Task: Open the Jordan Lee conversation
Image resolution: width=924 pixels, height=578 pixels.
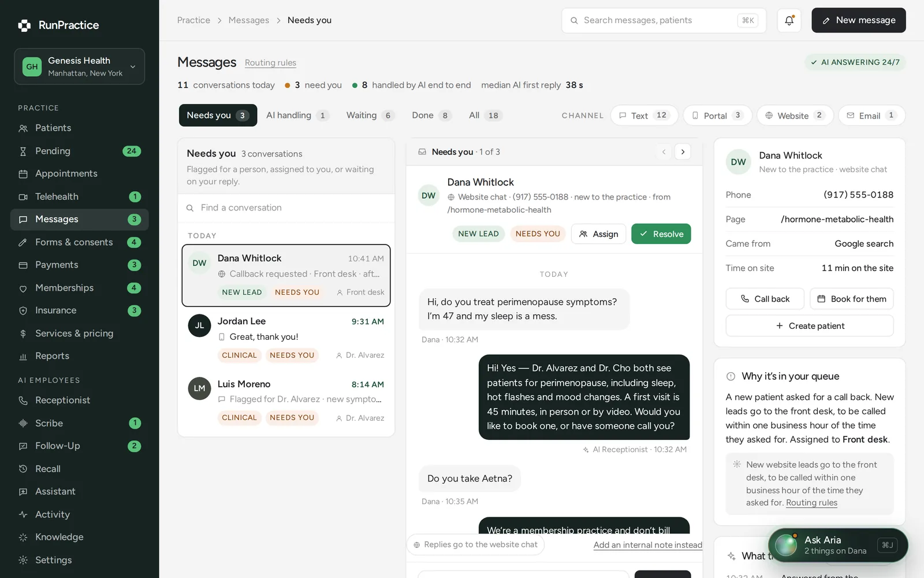Action: click(286, 338)
